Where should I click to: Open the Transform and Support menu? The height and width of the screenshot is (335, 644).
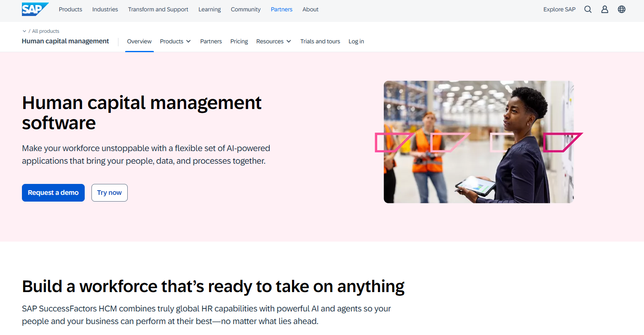[x=158, y=9]
